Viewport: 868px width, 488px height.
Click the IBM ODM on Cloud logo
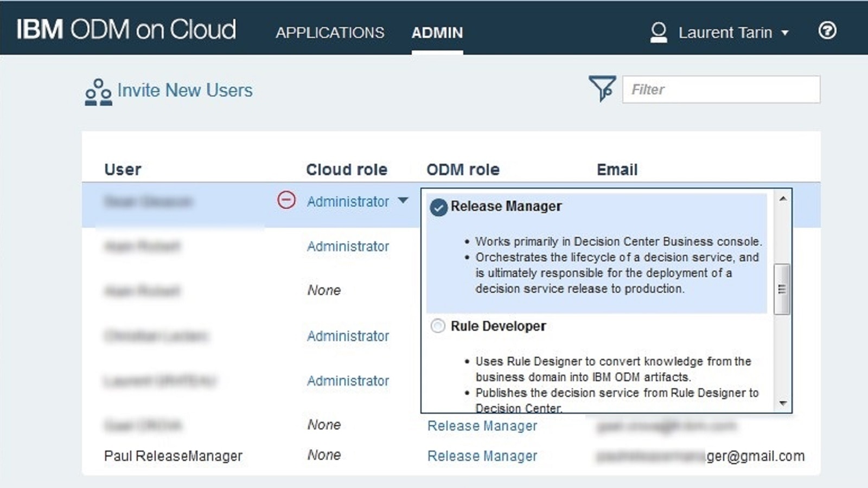(x=126, y=30)
